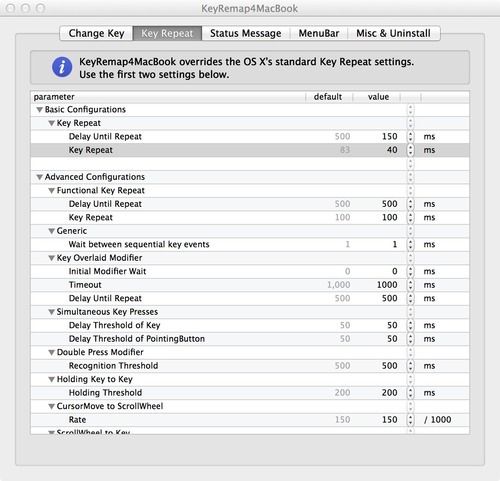The width and height of the screenshot is (500, 481).
Task: Select 'Wait between sequential key events' row
Action: pyautogui.click(x=250, y=244)
